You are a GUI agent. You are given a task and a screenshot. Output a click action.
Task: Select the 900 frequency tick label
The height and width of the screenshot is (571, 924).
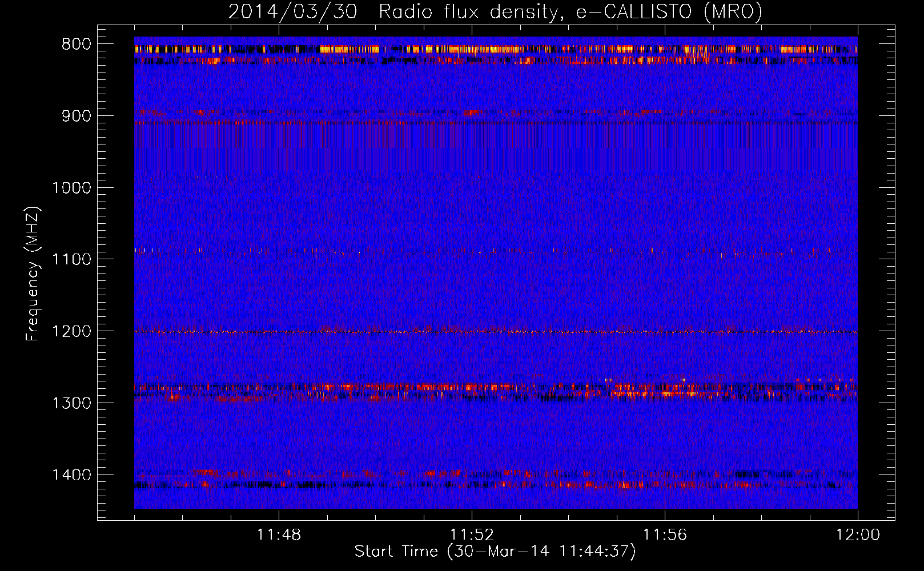pos(77,116)
